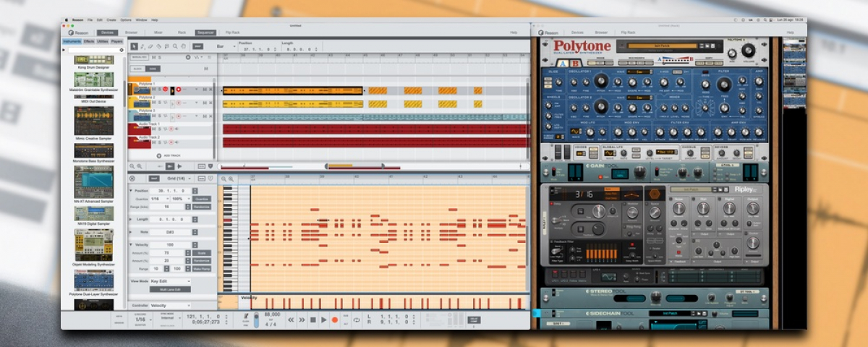Select the arrow Selection tool
This screenshot has height=347, width=868.
point(134,46)
